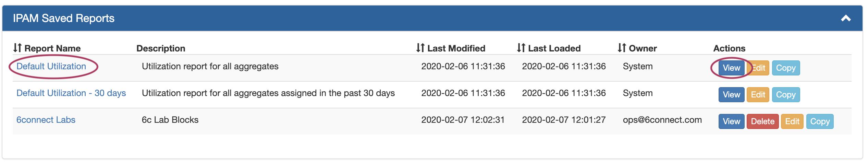The image size is (868, 165).
Task: View the Default Utilization - 30 days report
Action: coord(731,95)
